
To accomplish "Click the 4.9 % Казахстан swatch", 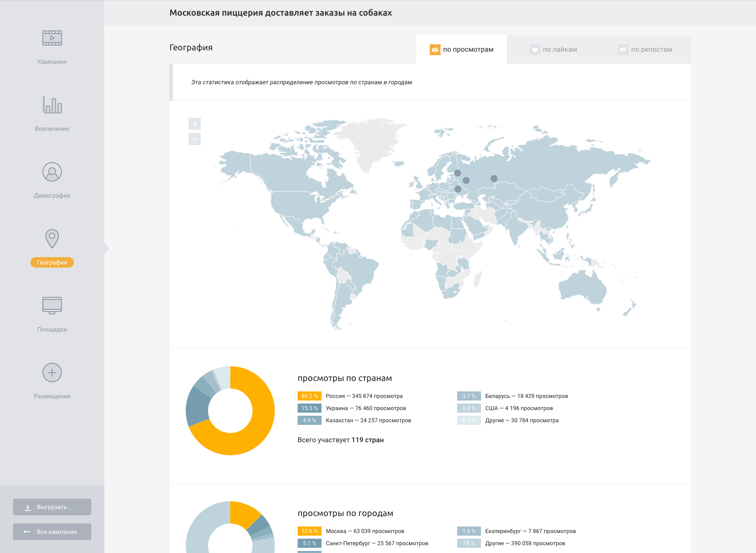I will tap(309, 421).
